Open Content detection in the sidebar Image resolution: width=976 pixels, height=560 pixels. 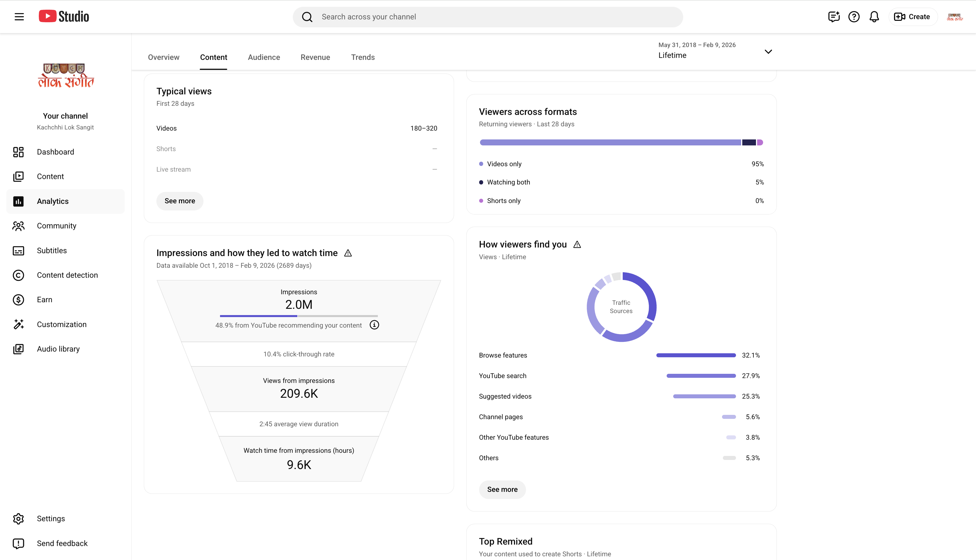pos(65,275)
